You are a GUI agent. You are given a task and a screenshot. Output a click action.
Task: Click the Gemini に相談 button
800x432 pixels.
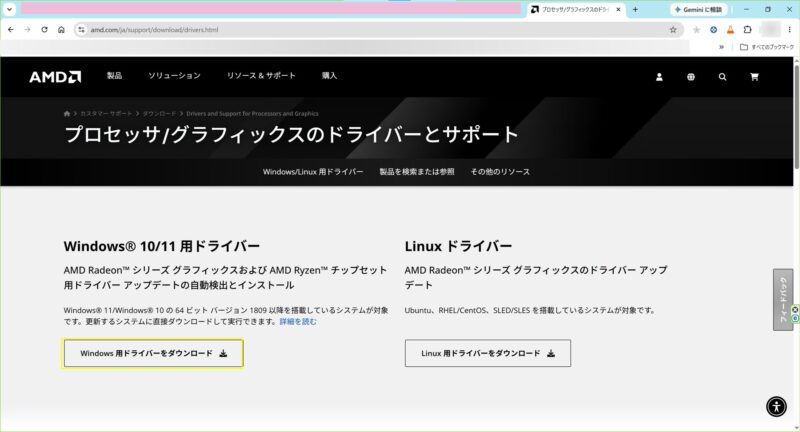tap(698, 9)
